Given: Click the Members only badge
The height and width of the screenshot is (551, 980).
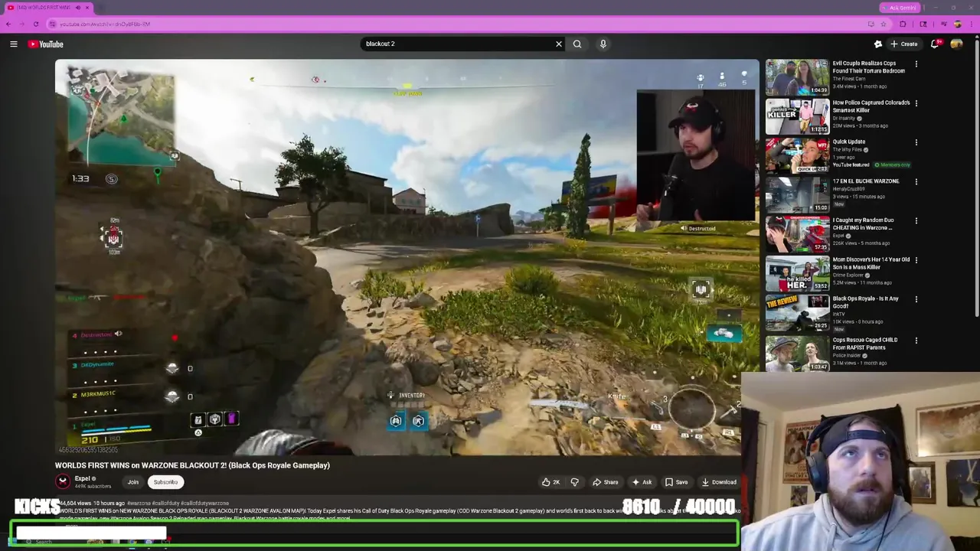Looking at the screenshot, I should tap(892, 165).
